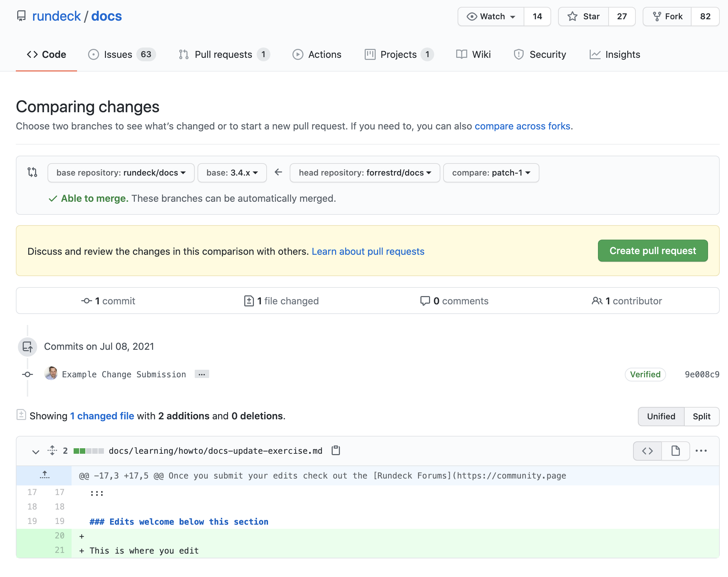Screen dimensions: 728x577
Task: Expand the base repository dropdown
Action: coord(120,172)
